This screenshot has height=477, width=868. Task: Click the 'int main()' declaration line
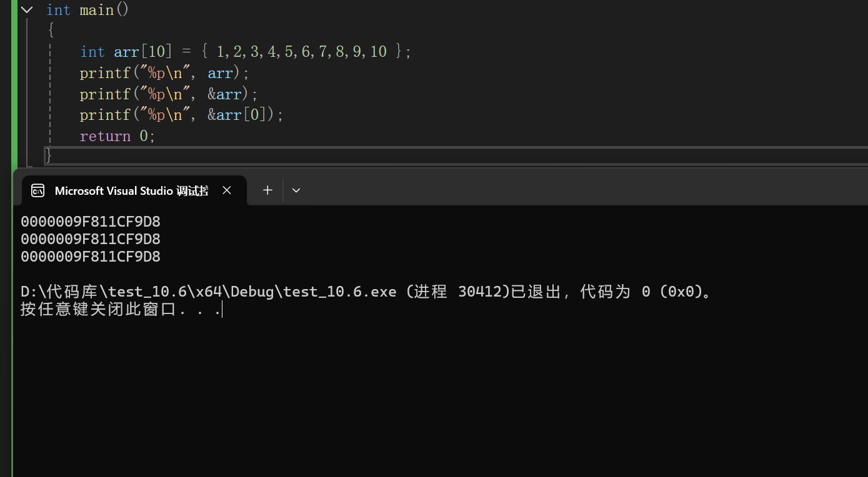click(x=87, y=10)
